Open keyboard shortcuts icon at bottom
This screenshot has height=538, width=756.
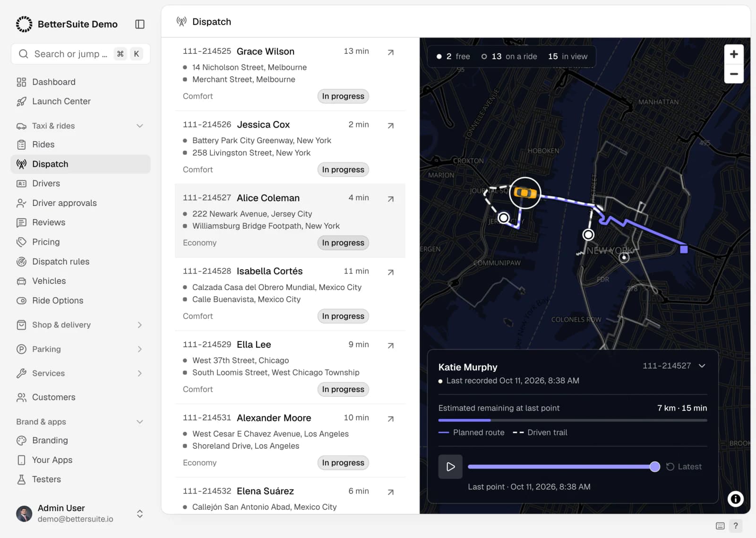click(720, 526)
